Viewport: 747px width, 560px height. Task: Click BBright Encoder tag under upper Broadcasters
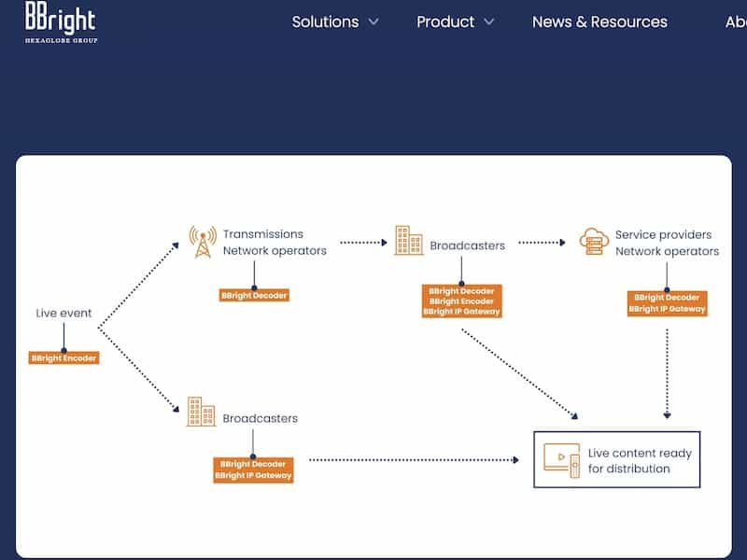(461, 301)
